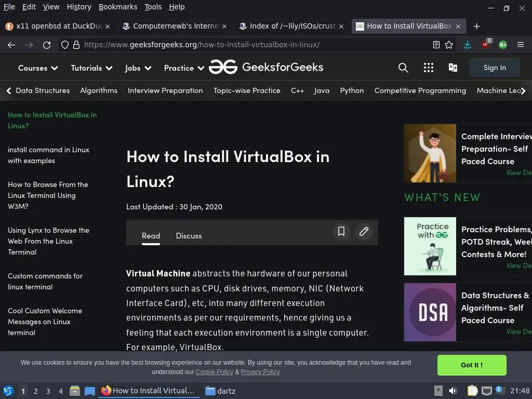Open a new browser tab with the plus button
532x399 pixels.
(477, 26)
